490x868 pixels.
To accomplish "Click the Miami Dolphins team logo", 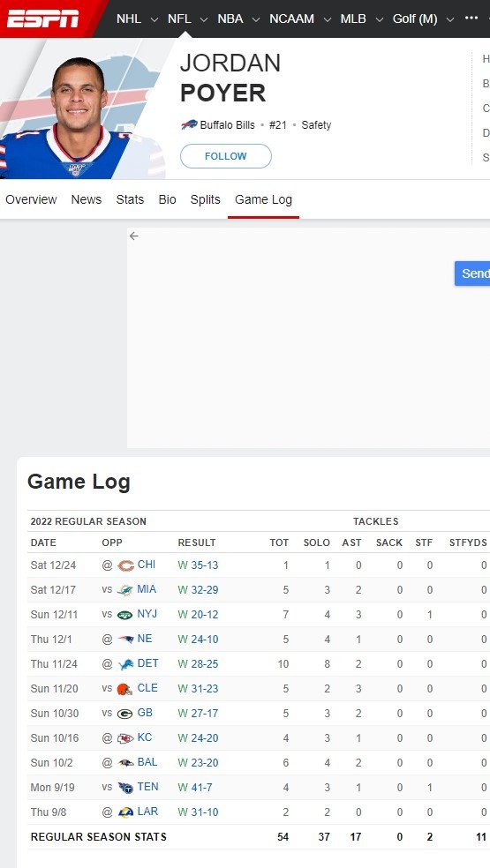I will click(x=125, y=590).
